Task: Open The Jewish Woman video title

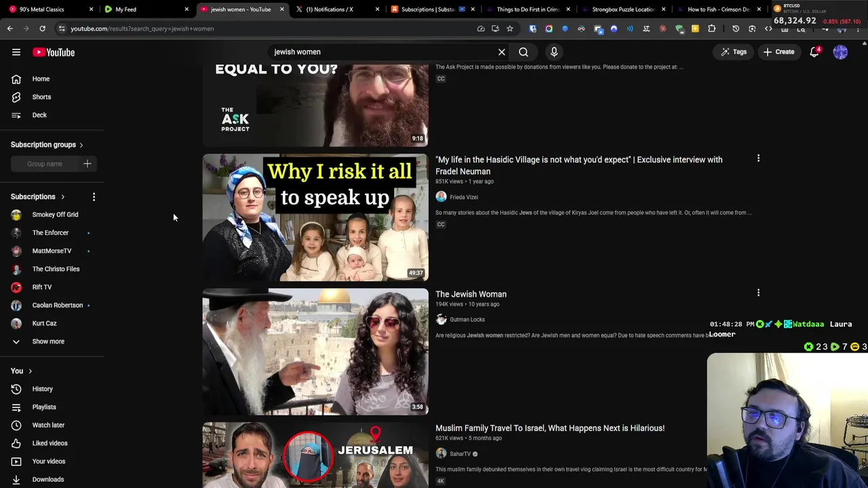Action: pos(471,294)
